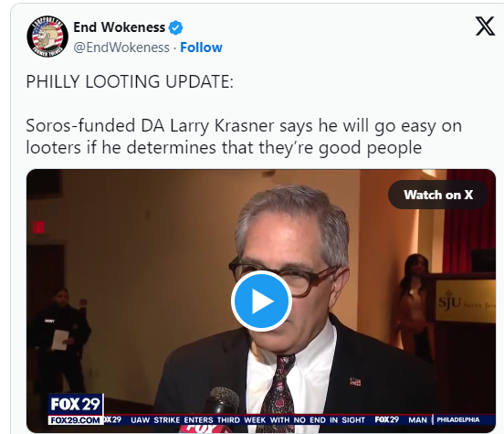
Task: Click the red exit sign in video
Action: tap(38, 228)
